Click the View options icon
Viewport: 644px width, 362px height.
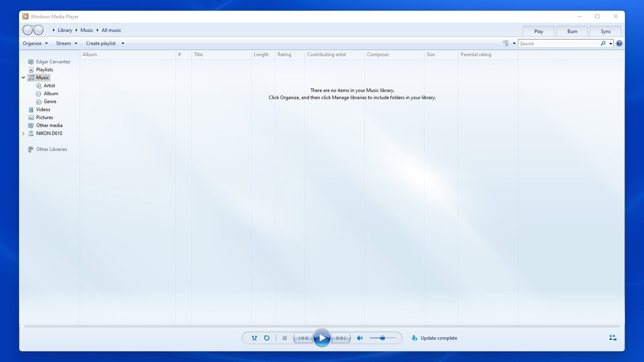[x=505, y=43]
